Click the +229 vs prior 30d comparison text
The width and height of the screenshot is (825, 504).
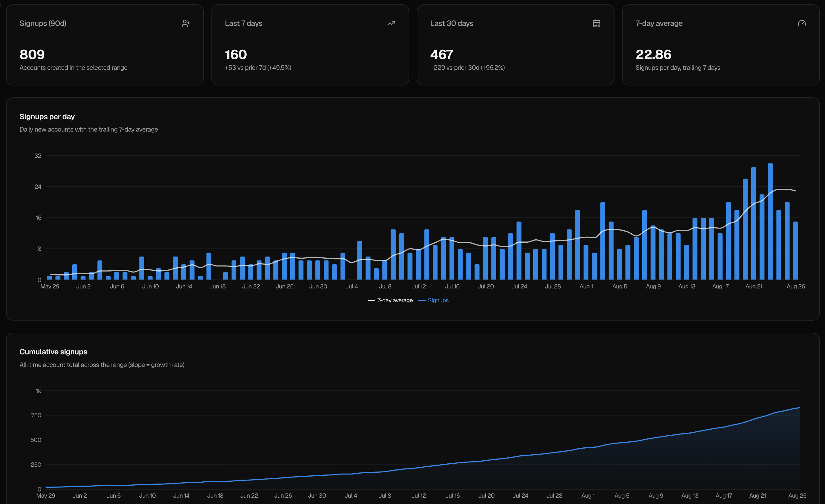467,68
